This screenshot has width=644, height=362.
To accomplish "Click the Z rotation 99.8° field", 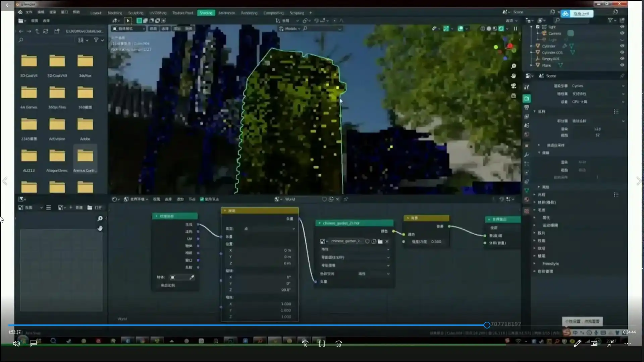I will click(x=260, y=290).
